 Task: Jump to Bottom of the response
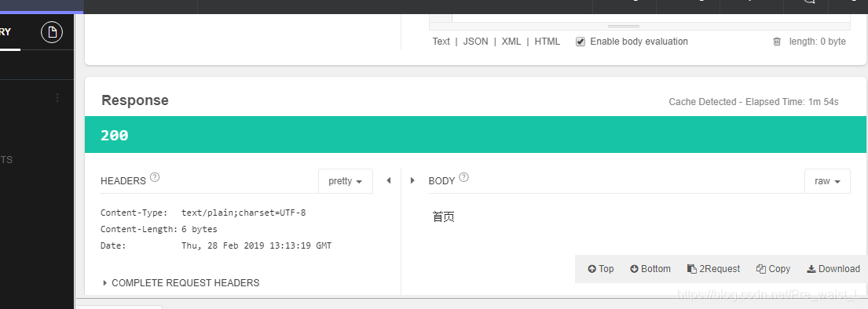tap(650, 269)
